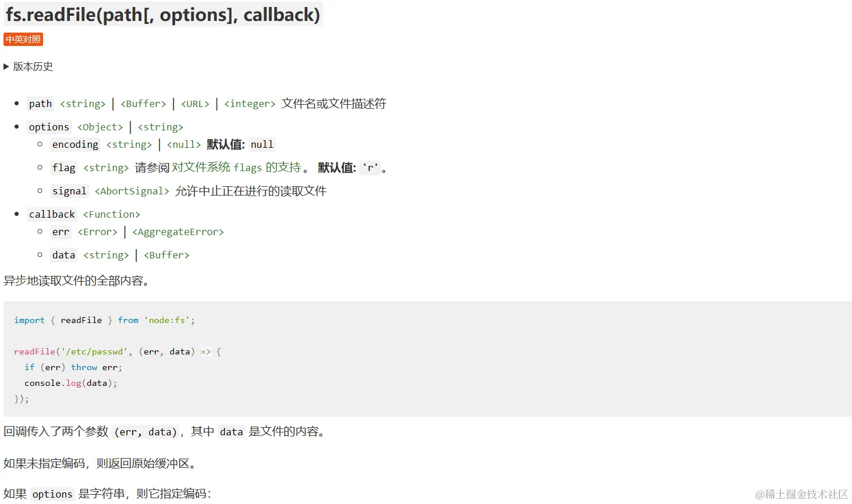The width and height of the screenshot is (852, 504).
Task: Click <string> link in data row
Action: [106, 255]
